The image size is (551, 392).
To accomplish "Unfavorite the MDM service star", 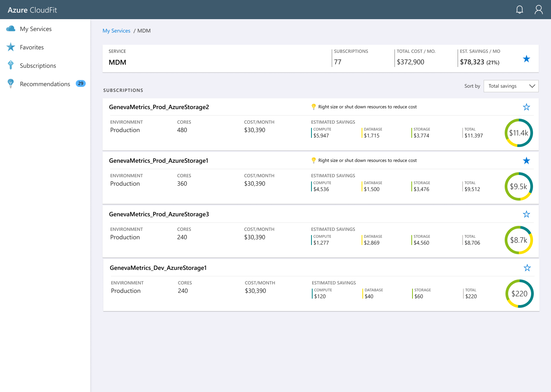I will pos(527,59).
